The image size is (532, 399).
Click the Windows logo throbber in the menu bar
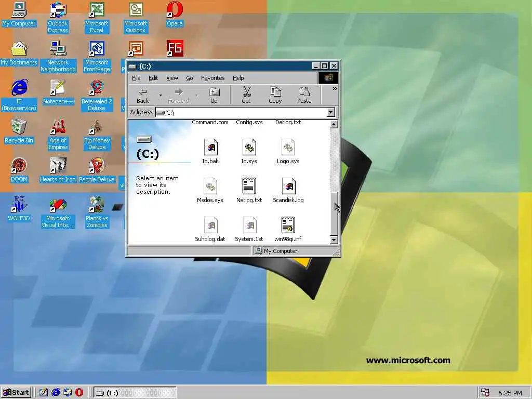[328, 78]
